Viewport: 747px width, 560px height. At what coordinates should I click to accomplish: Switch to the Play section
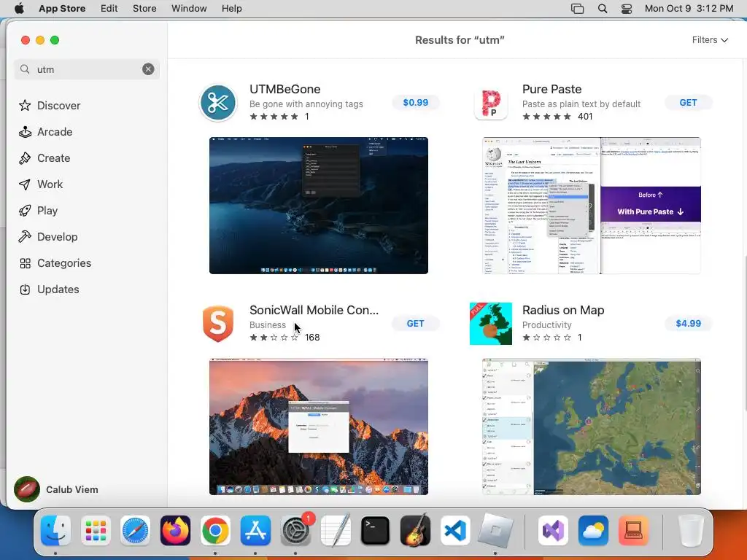point(38,211)
